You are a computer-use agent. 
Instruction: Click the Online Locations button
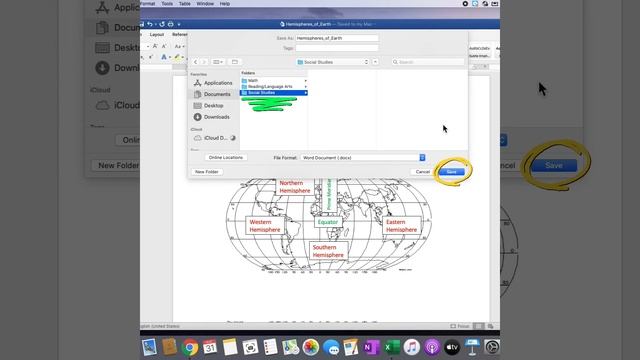click(x=226, y=158)
